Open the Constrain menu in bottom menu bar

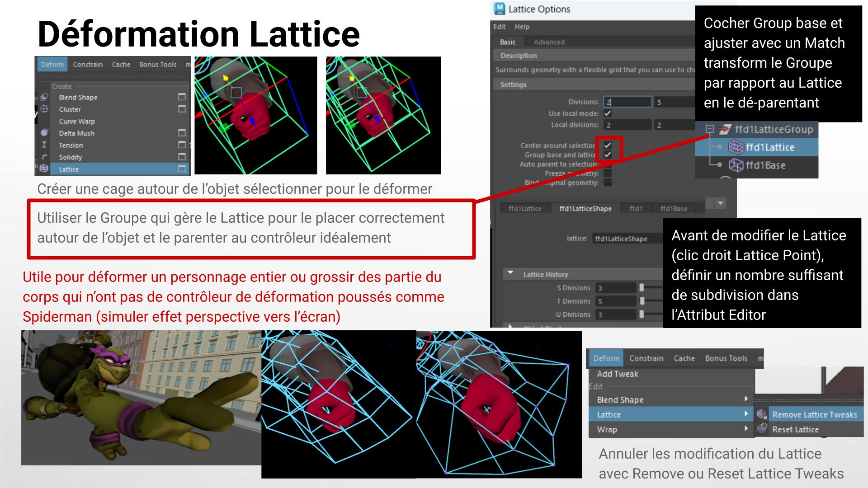[646, 358]
